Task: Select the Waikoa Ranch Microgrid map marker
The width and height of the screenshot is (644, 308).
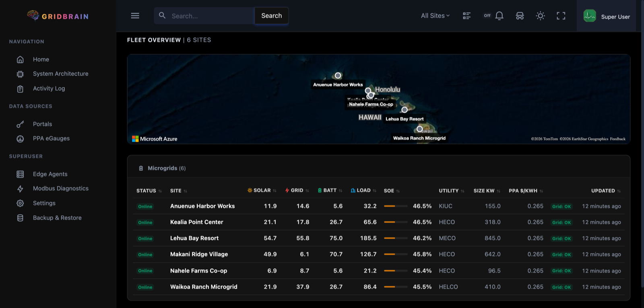Action: (x=420, y=129)
